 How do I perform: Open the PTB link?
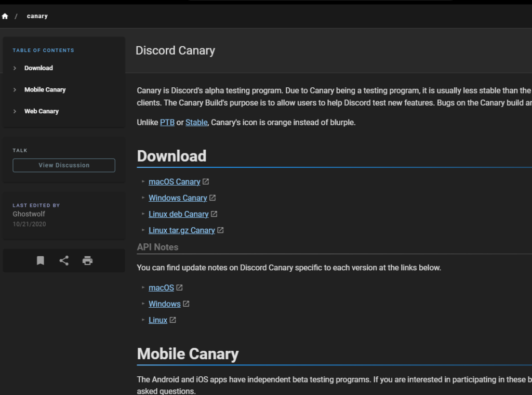167,123
